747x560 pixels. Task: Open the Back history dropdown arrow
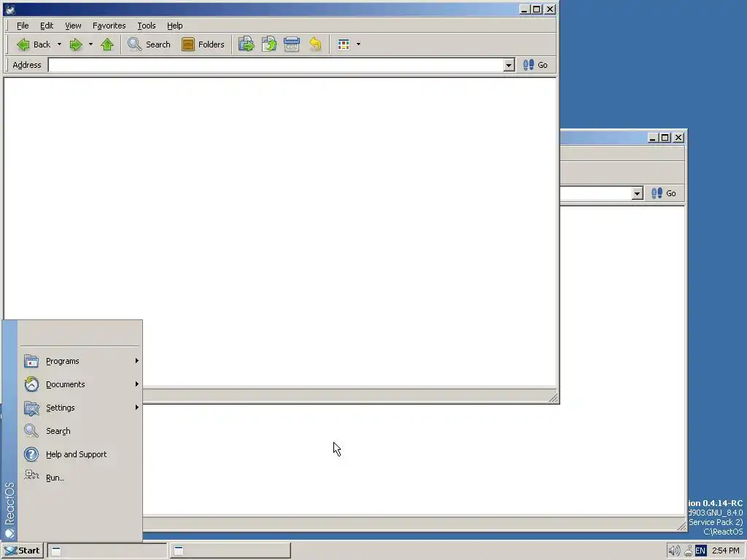pos(59,44)
